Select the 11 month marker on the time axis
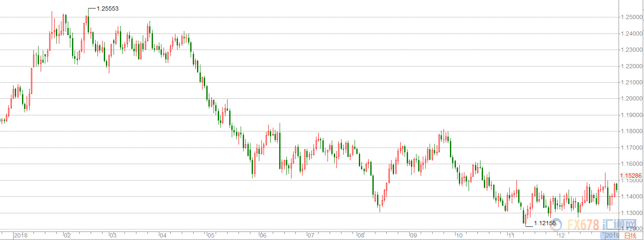The height and width of the screenshot is (240, 644). [x=511, y=235]
